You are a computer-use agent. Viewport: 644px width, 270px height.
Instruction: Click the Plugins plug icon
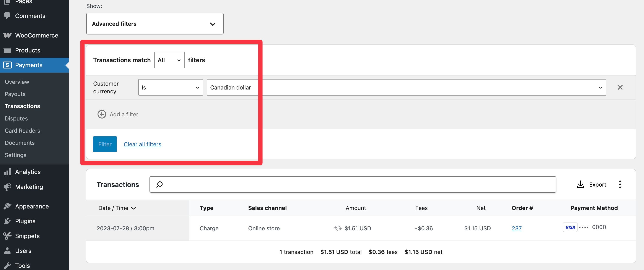[7, 221]
